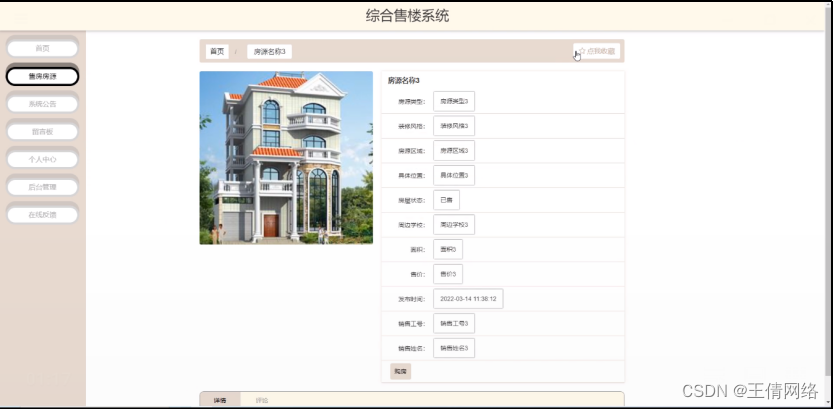Click the 装修风格3 value box
The width and height of the screenshot is (834, 409).
click(454, 126)
